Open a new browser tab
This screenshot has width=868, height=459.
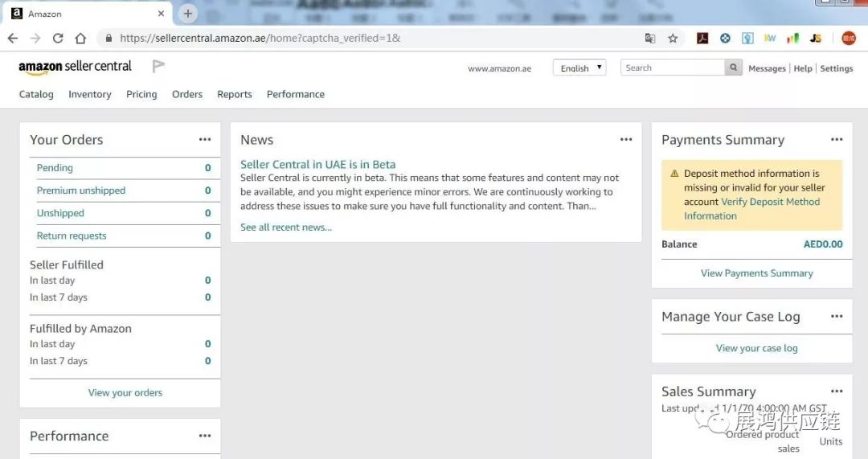(x=187, y=14)
